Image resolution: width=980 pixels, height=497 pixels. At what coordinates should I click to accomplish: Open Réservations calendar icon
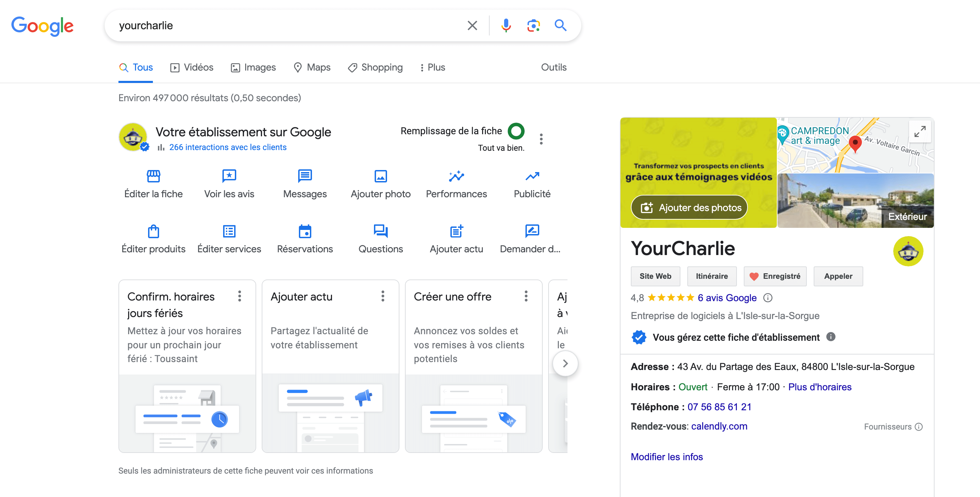click(305, 231)
